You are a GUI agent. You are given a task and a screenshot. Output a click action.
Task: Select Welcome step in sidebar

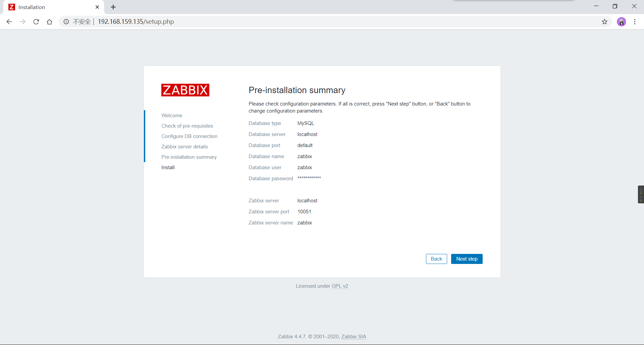[x=172, y=116]
